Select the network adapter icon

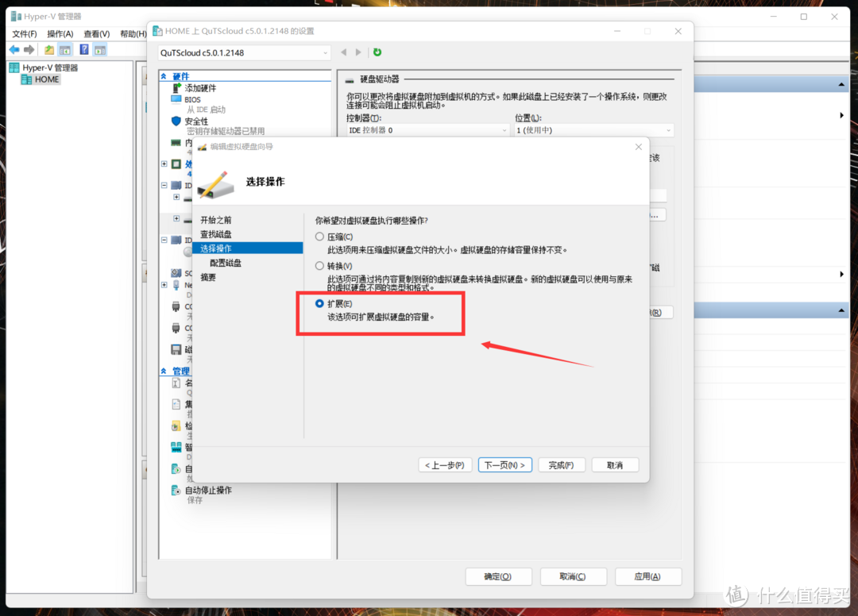pos(176,285)
